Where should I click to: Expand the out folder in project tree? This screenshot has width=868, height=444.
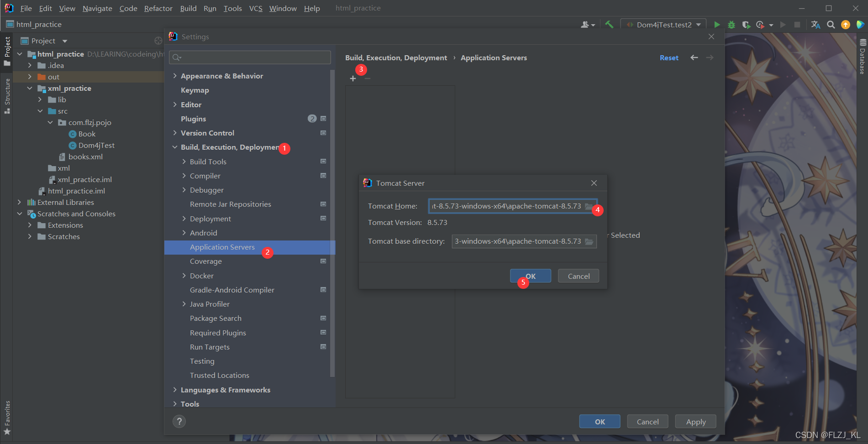pos(30,77)
